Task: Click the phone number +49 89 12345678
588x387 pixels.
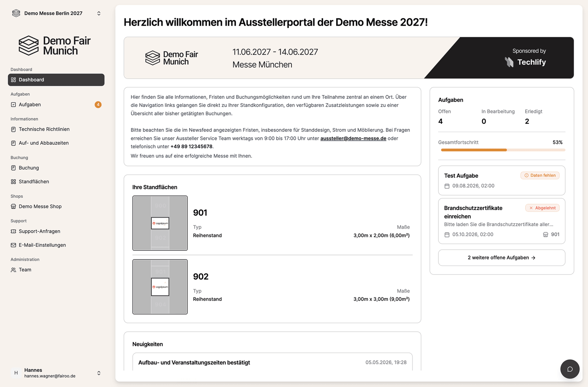Action: point(191,147)
